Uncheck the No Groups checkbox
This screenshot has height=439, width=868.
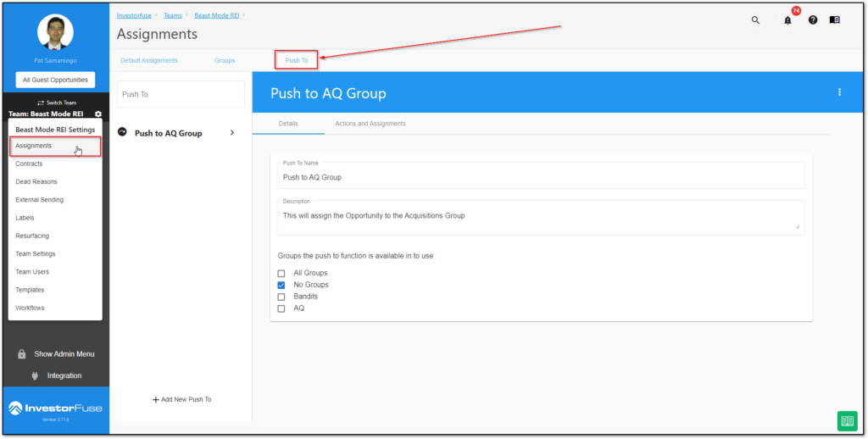point(281,285)
